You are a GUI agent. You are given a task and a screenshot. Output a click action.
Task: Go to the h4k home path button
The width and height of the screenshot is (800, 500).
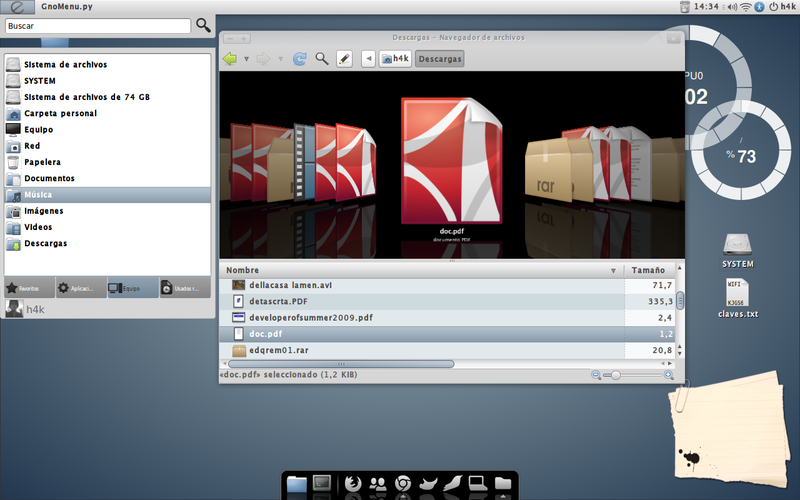[x=395, y=59]
